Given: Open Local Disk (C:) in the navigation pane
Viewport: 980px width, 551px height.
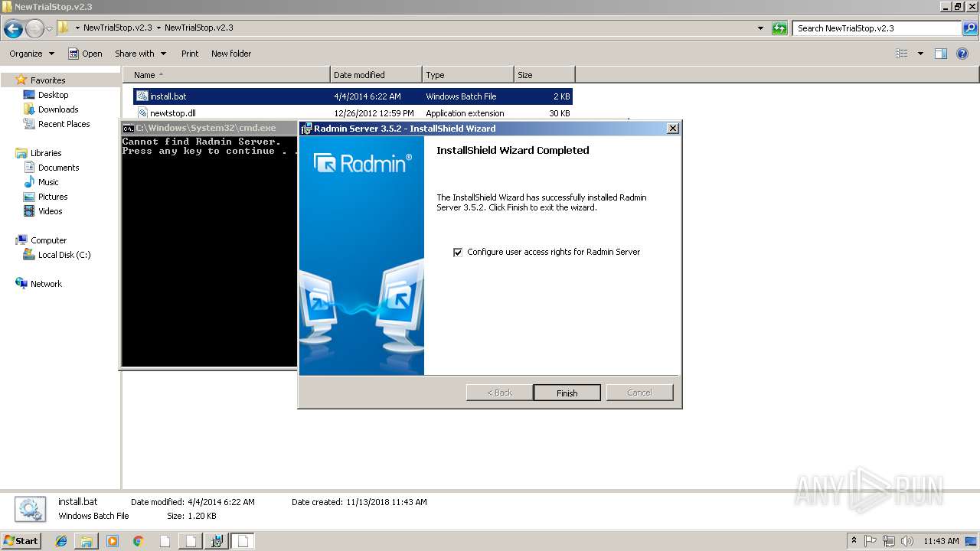Looking at the screenshot, I should [x=64, y=255].
